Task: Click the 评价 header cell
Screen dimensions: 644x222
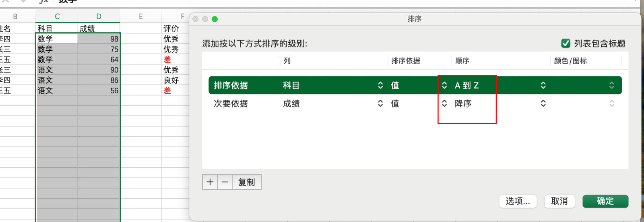Action: (x=175, y=29)
